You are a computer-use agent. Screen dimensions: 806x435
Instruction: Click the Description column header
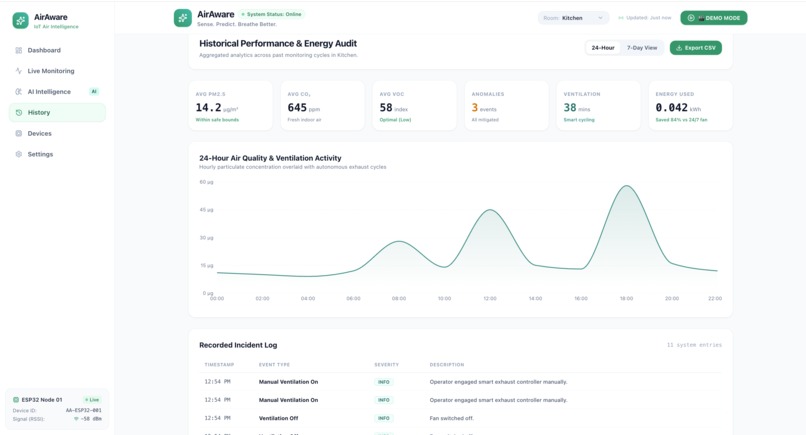click(x=447, y=365)
